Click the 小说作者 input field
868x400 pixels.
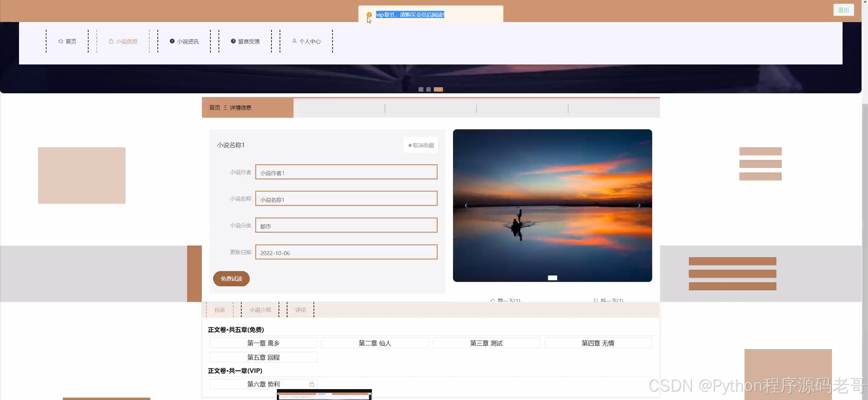point(346,172)
